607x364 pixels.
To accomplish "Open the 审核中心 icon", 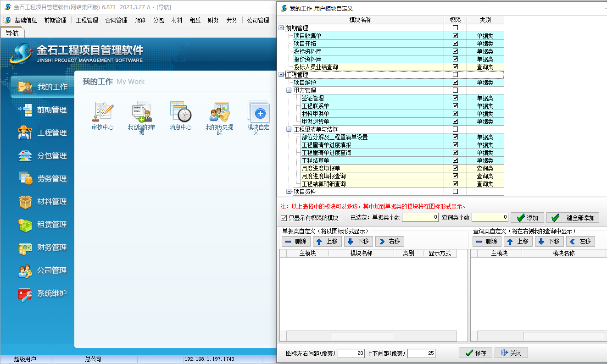I will 102,112.
